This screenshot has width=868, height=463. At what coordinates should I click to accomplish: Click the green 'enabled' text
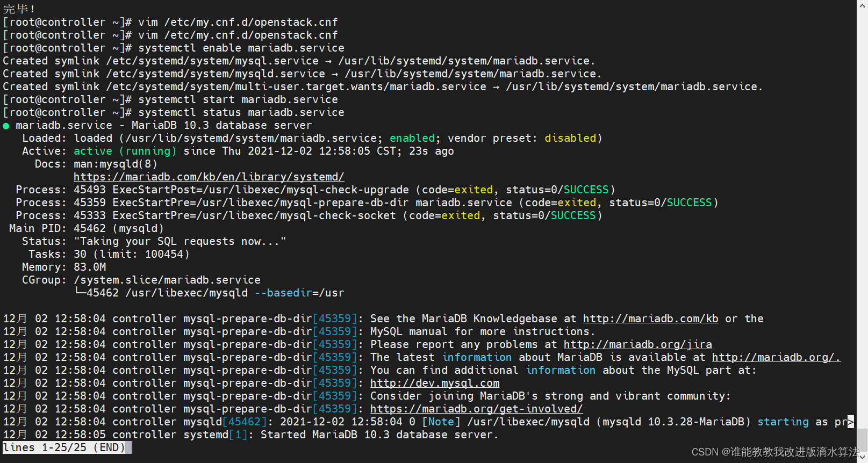tap(412, 138)
